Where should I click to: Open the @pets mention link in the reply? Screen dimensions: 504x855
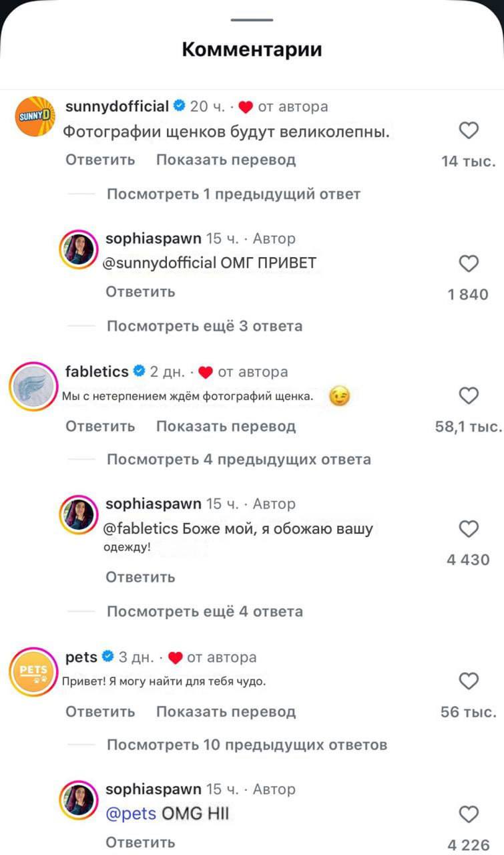pyautogui.click(x=131, y=814)
